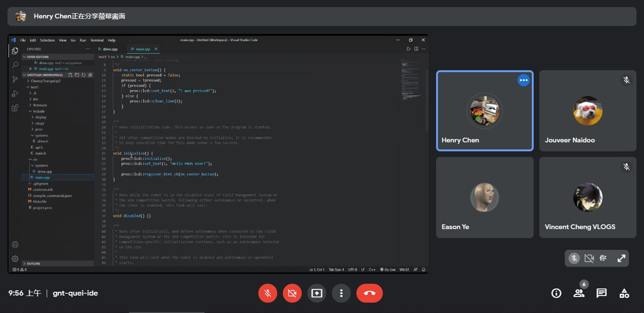Open more options three-dot menu

(x=341, y=293)
